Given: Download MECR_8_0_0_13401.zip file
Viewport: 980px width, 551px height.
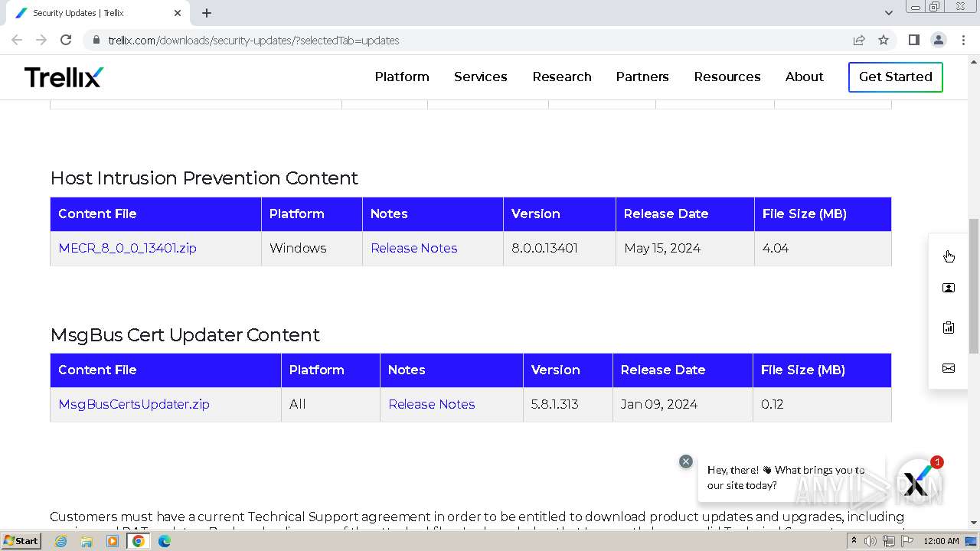Looking at the screenshot, I should 128,248.
